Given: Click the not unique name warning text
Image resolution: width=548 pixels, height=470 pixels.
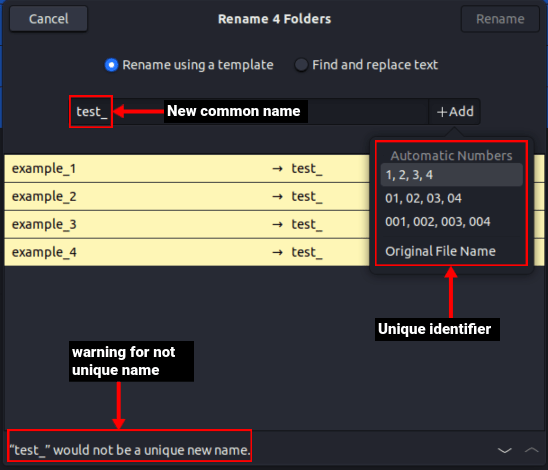Looking at the screenshot, I should (x=130, y=450).
